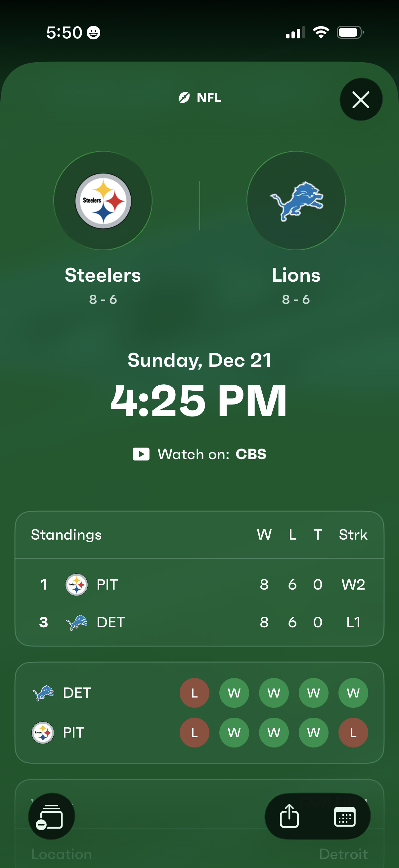Tap DET's first loss result badge
399x868 pixels.
194,693
